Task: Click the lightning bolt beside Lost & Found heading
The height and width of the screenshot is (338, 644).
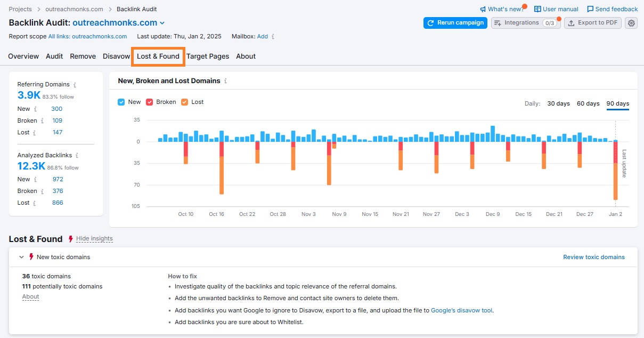Action: pos(70,239)
